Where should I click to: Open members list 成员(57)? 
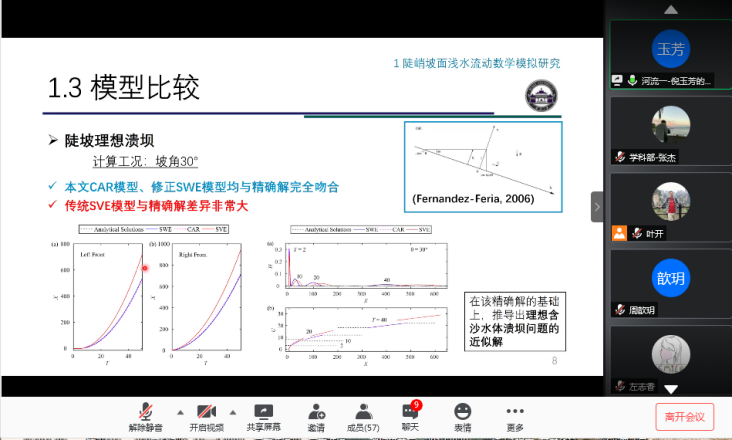point(361,412)
